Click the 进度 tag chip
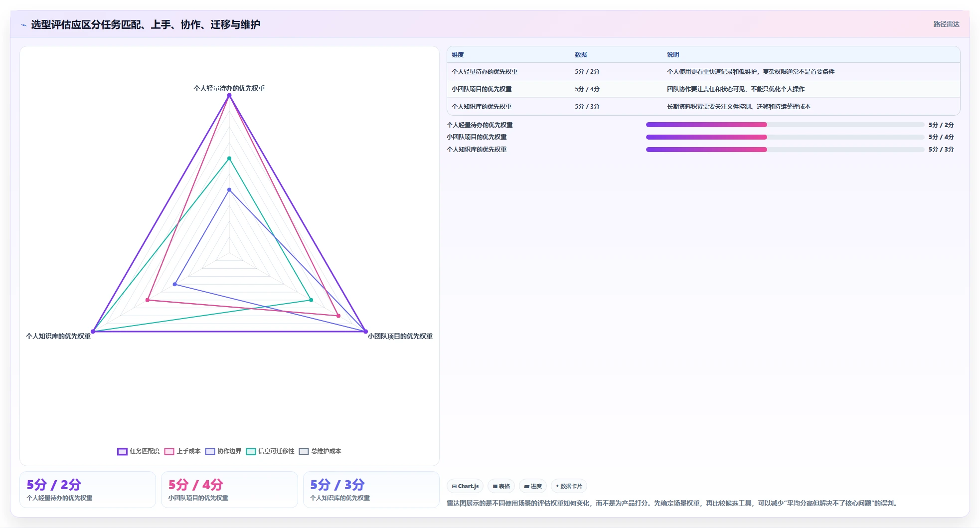 [x=533, y=486]
